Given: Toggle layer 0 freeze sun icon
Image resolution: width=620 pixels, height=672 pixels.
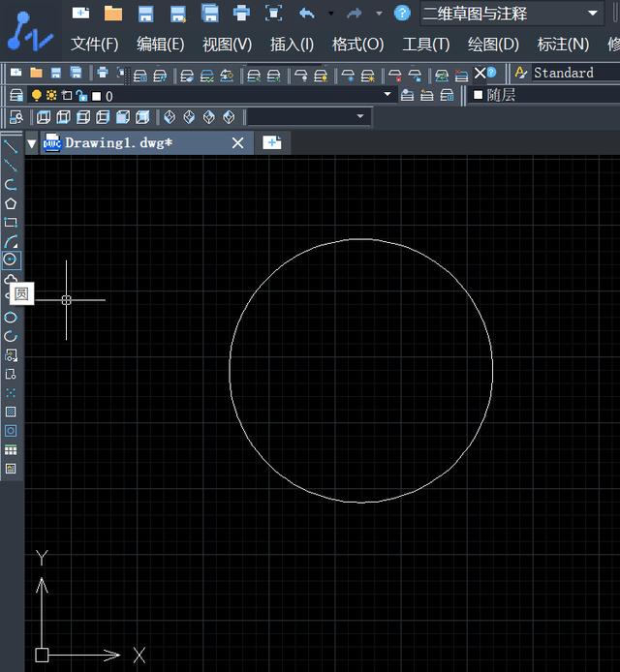Looking at the screenshot, I should (x=51, y=95).
